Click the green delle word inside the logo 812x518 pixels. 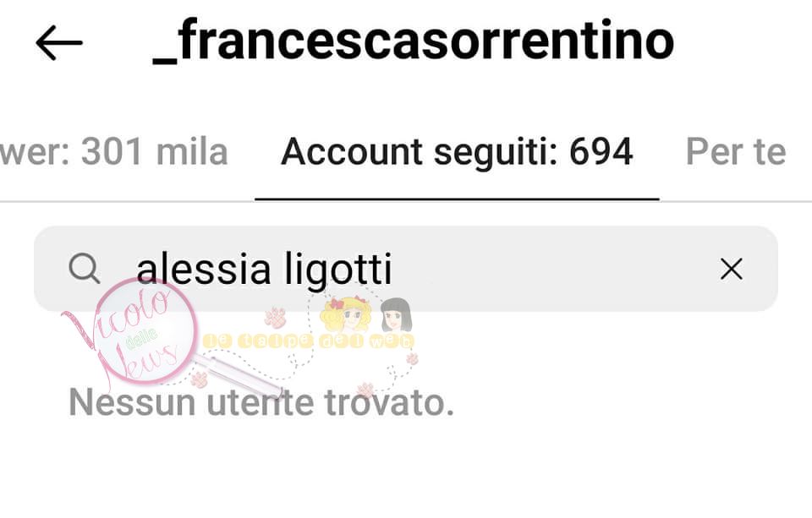tap(141, 339)
